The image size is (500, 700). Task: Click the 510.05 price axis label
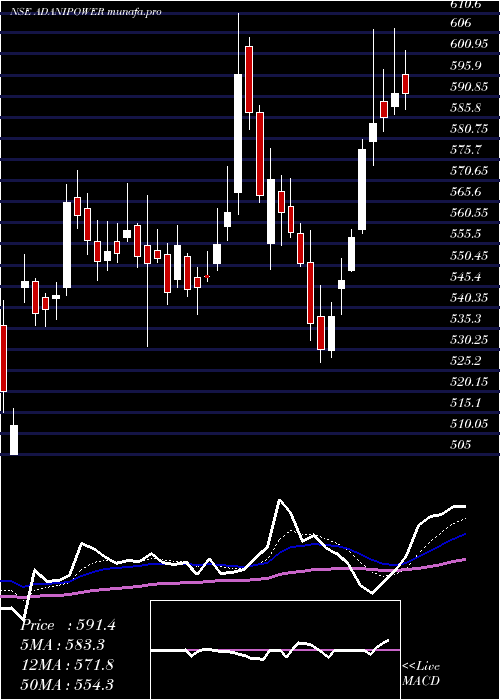(468, 424)
